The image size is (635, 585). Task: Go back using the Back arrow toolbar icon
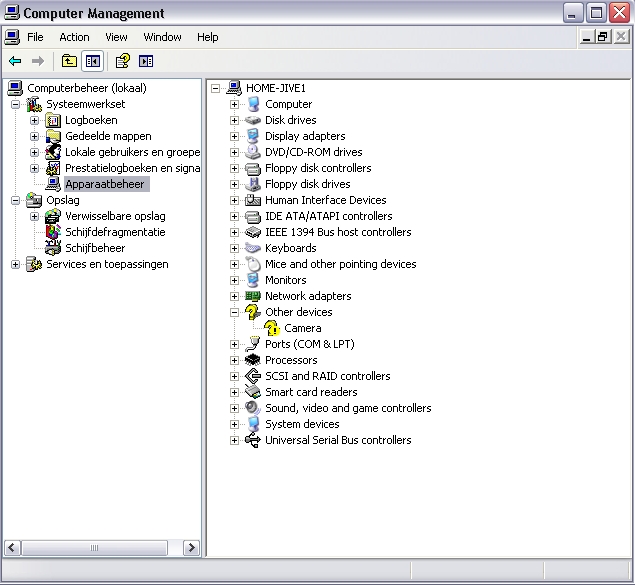15,61
